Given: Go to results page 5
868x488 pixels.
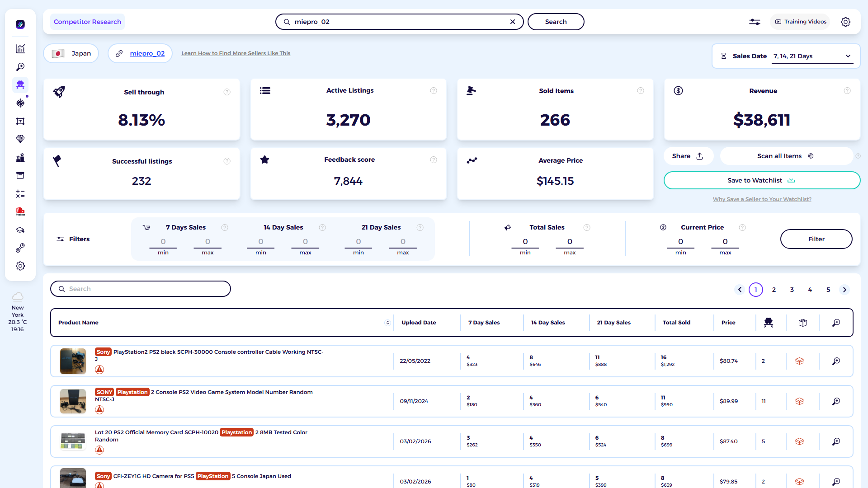Looking at the screenshot, I should coord(828,290).
